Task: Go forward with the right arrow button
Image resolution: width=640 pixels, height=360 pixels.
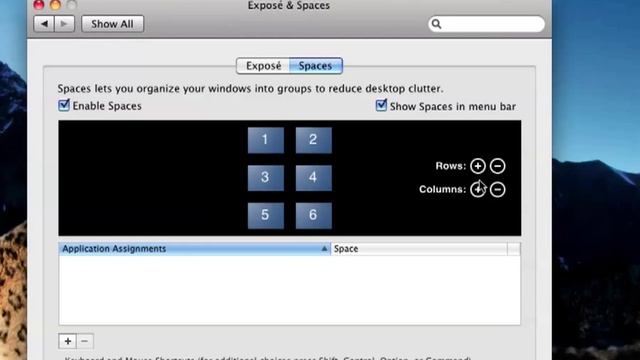Action: [x=64, y=24]
